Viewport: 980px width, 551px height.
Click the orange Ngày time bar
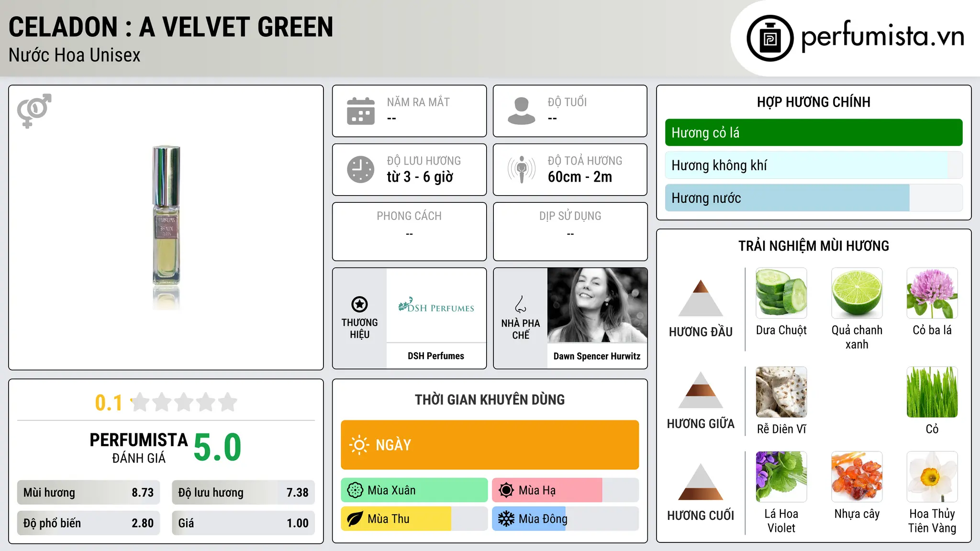click(490, 445)
